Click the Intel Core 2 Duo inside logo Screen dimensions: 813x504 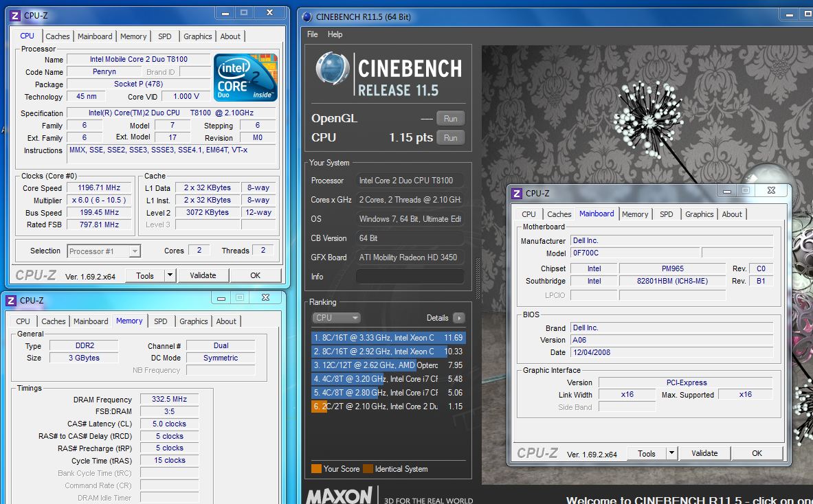[x=245, y=78]
